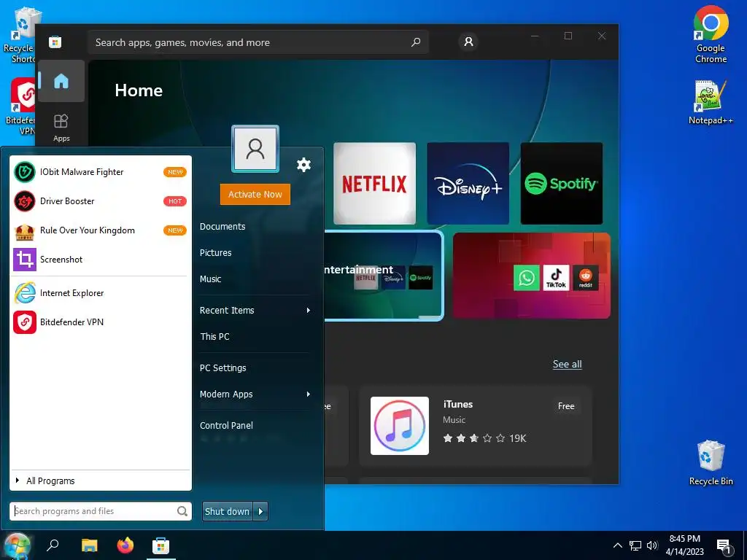
Task: Expand the Recent Items submenu
Action: coord(255,310)
